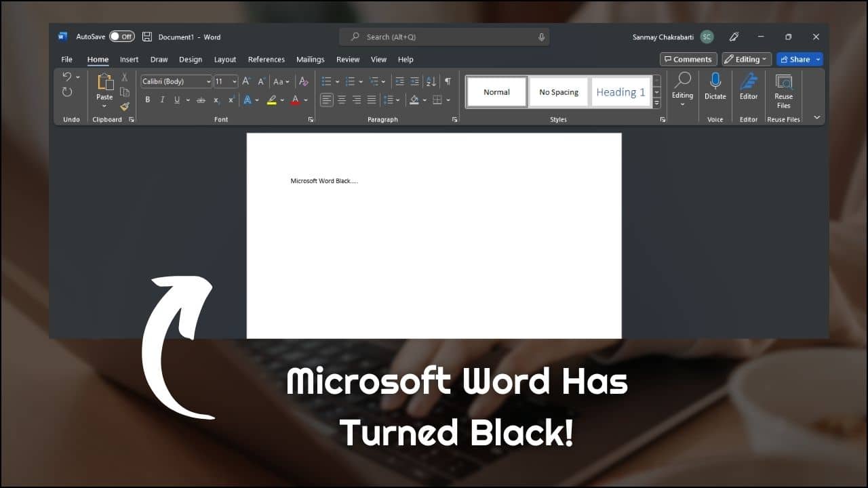The width and height of the screenshot is (868, 488).
Task: Open Dictate with the microphone icon
Action: click(715, 81)
